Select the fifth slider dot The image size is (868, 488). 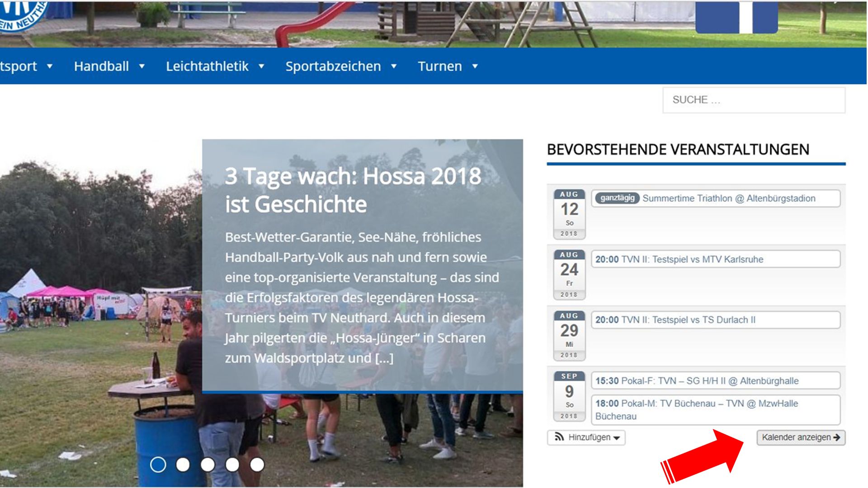pyautogui.click(x=257, y=465)
